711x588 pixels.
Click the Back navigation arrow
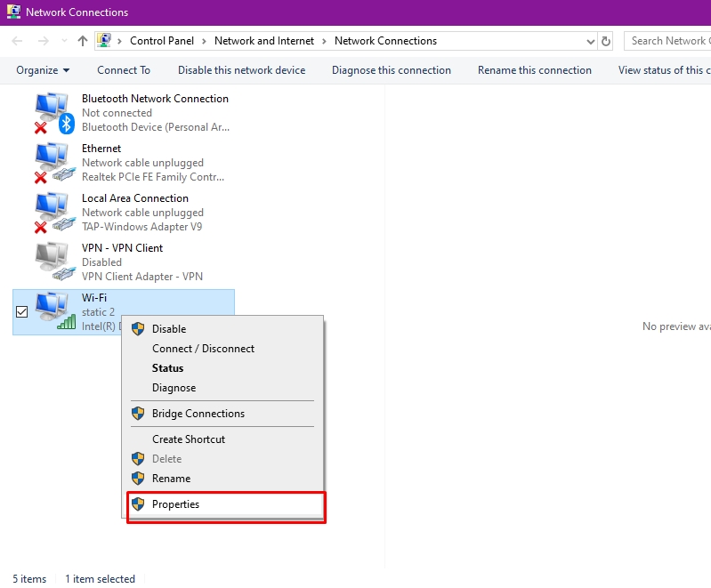click(x=17, y=41)
